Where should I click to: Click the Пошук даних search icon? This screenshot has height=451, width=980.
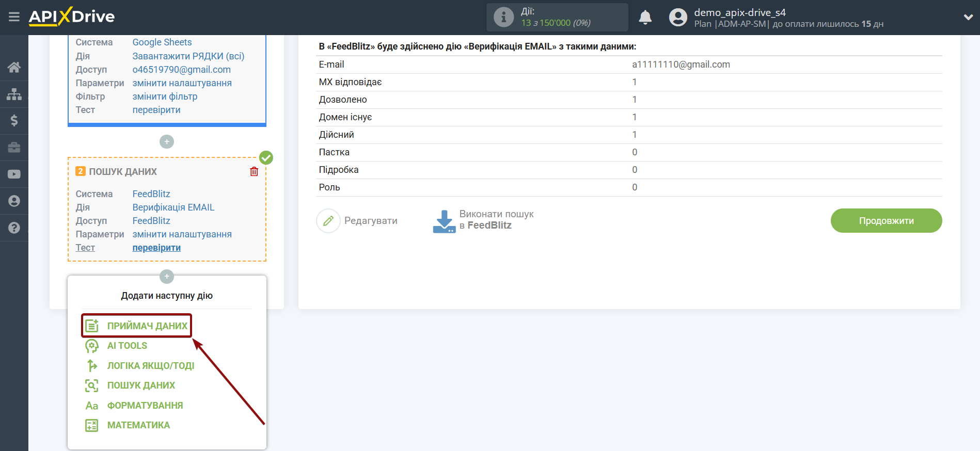(x=92, y=385)
